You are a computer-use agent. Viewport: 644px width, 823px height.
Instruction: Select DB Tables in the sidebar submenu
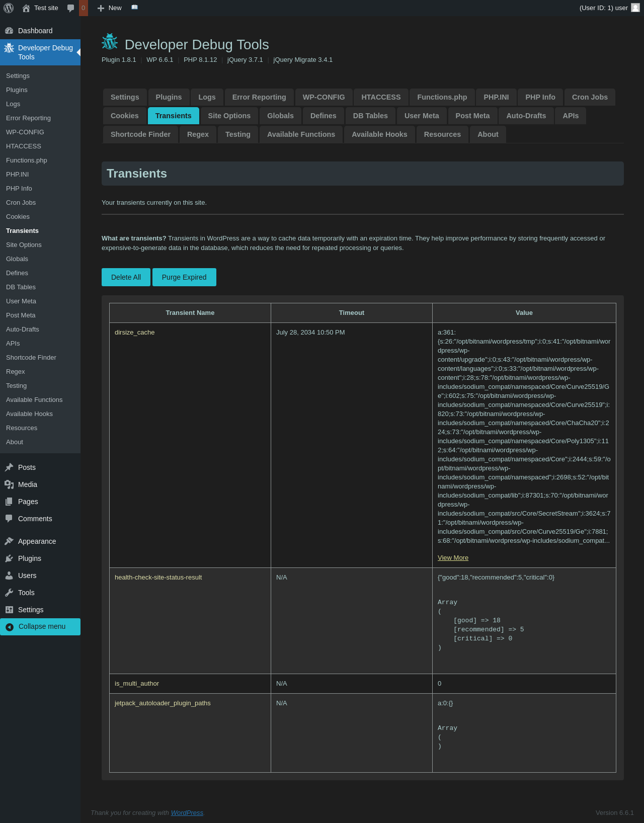coord(21,287)
